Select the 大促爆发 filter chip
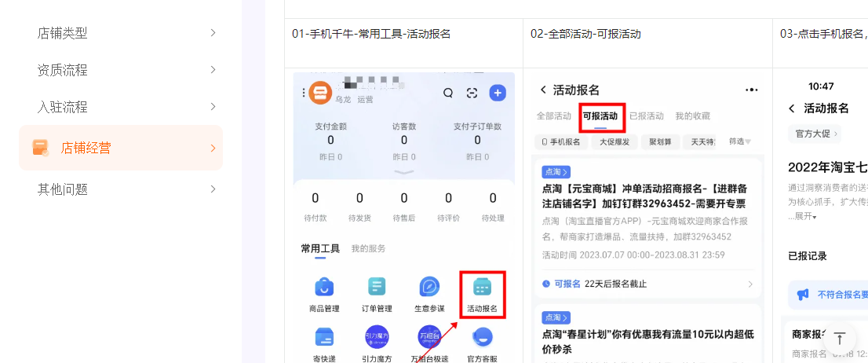The width and height of the screenshot is (868, 363). click(x=615, y=142)
